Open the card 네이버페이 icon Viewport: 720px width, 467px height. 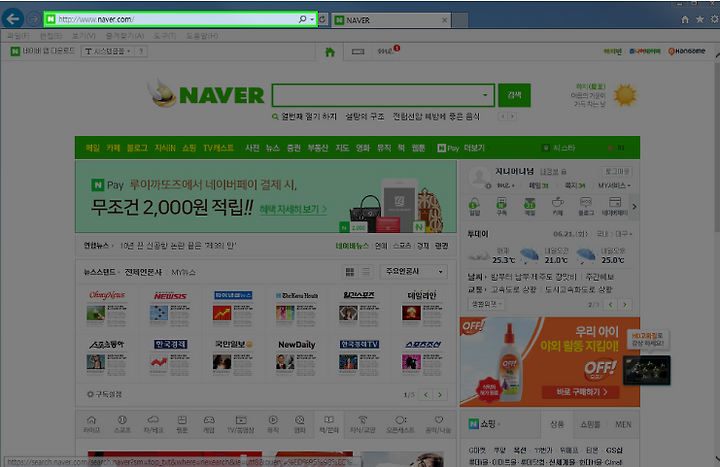pyautogui.click(x=615, y=206)
